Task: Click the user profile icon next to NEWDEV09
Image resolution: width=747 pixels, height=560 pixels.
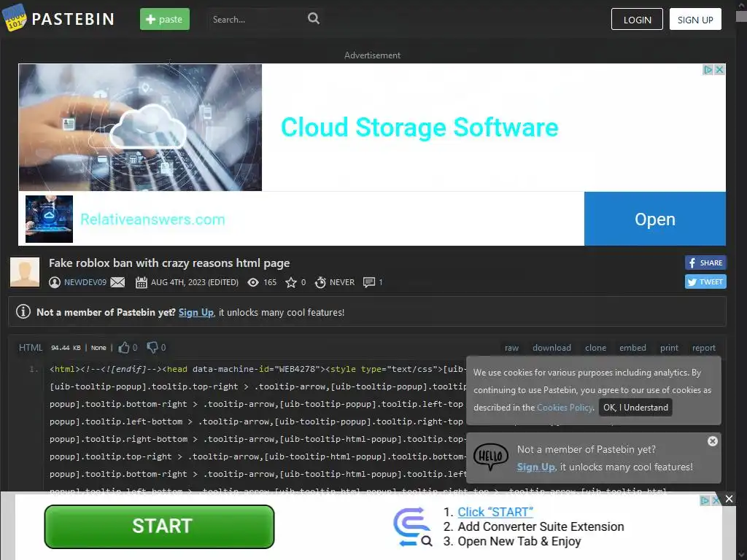Action: click(55, 282)
